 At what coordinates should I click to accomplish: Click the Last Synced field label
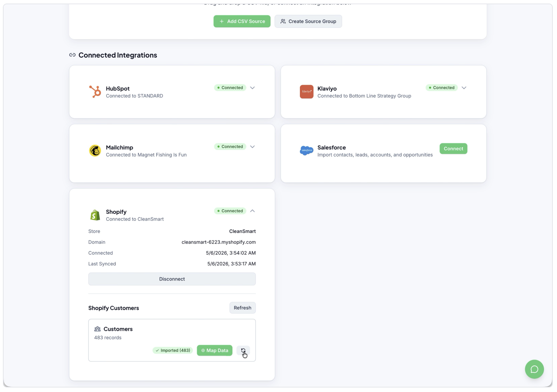tap(102, 264)
